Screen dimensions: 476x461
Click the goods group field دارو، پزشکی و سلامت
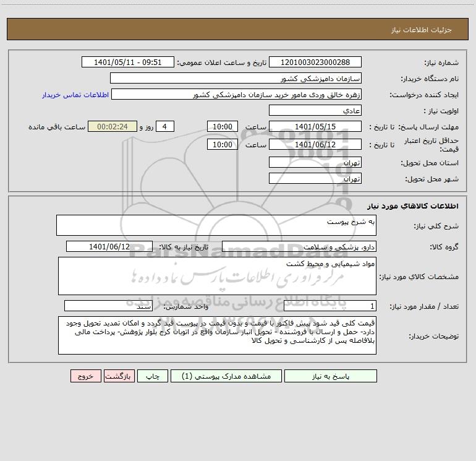(x=299, y=246)
